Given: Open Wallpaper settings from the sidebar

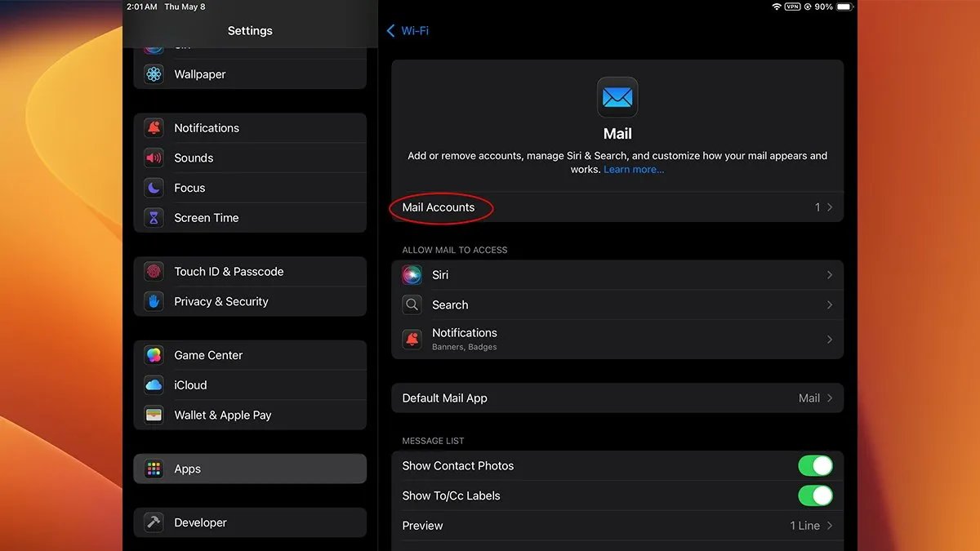Looking at the screenshot, I should (199, 73).
